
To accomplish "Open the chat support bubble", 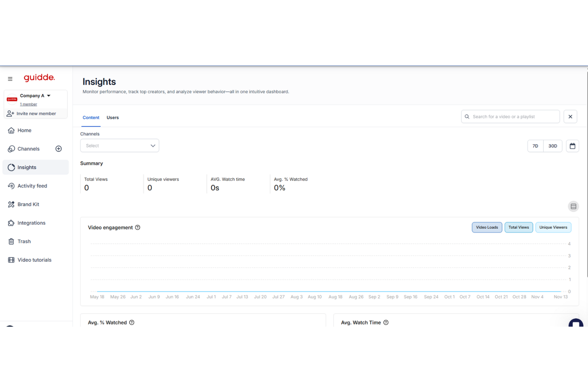I will [x=576, y=323].
